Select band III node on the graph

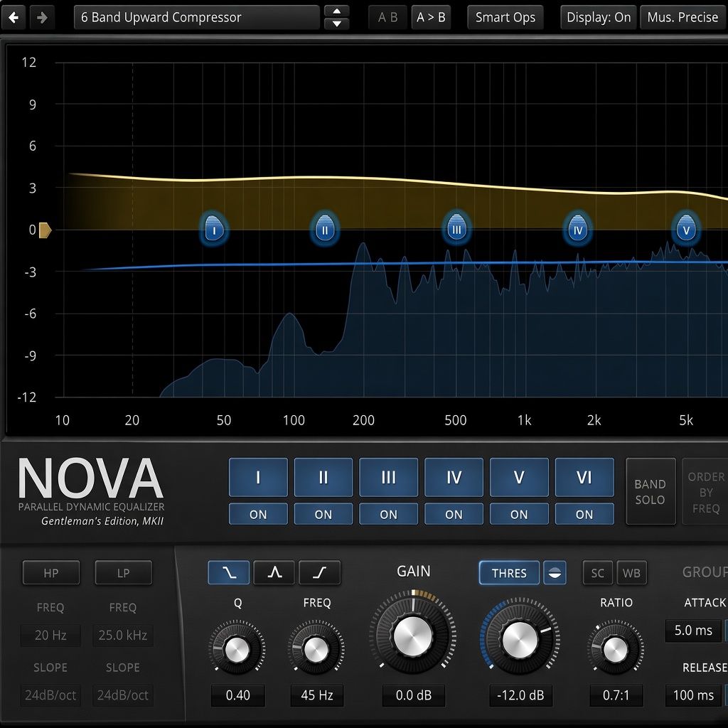pyautogui.click(x=457, y=227)
